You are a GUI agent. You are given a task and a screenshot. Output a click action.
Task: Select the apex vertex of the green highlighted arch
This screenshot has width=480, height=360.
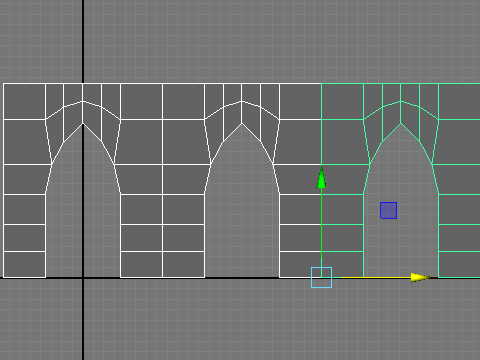401,124
